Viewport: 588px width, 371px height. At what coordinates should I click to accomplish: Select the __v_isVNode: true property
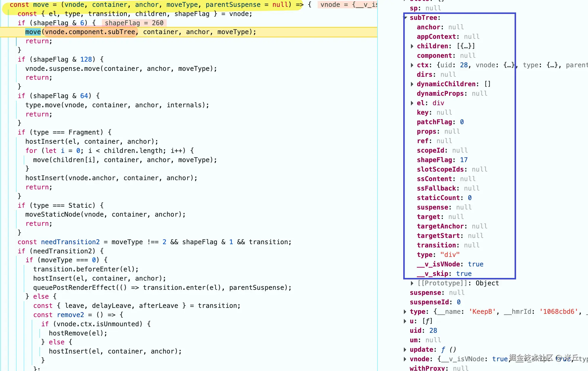(450, 264)
